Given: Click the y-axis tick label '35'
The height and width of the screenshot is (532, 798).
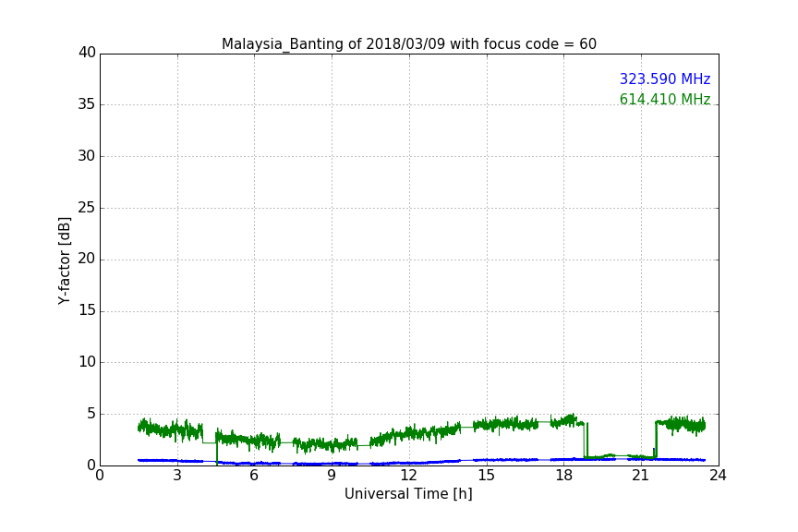Looking at the screenshot, I should coord(87,104).
